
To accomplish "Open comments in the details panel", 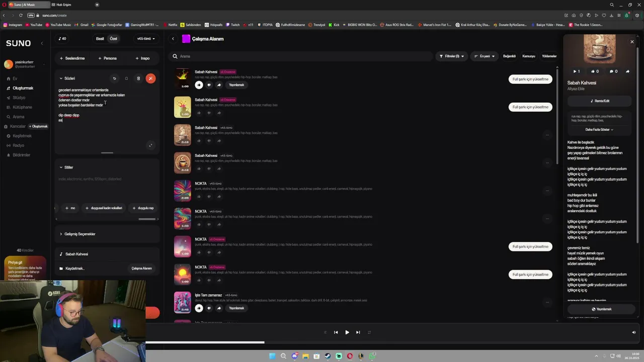I will [x=613, y=71].
